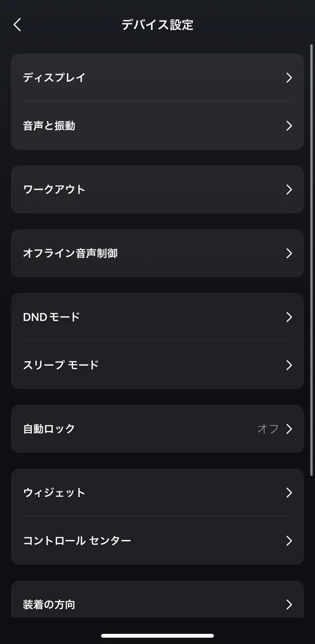Viewport: 315px width, 644px height.
Task: Open スリープ モード settings
Action: (61, 365)
